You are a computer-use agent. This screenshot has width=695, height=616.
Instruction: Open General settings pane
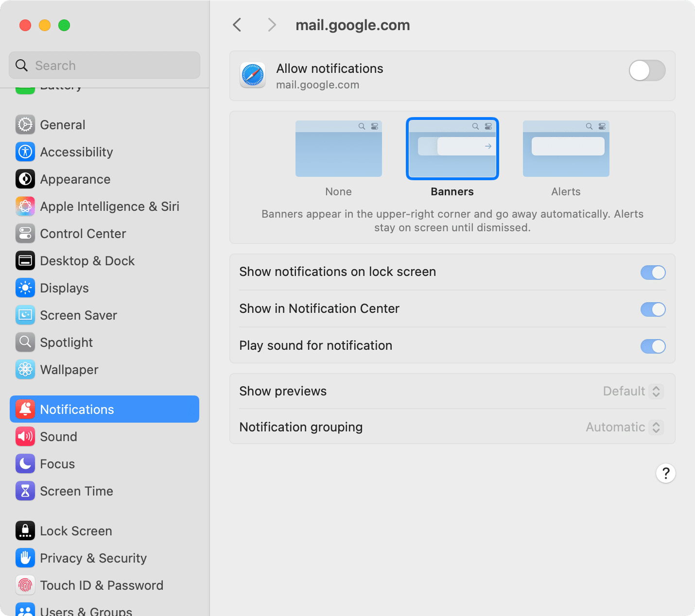[x=104, y=125]
